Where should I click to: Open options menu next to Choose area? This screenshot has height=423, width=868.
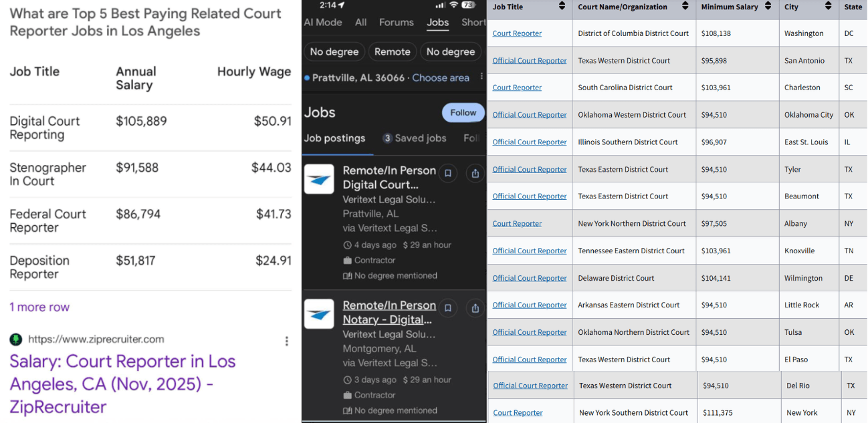pyautogui.click(x=481, y=78)
